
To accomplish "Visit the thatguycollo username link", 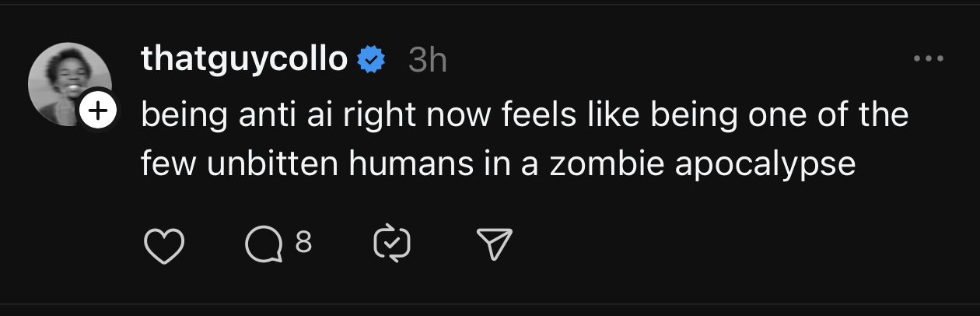I will 244,59.
